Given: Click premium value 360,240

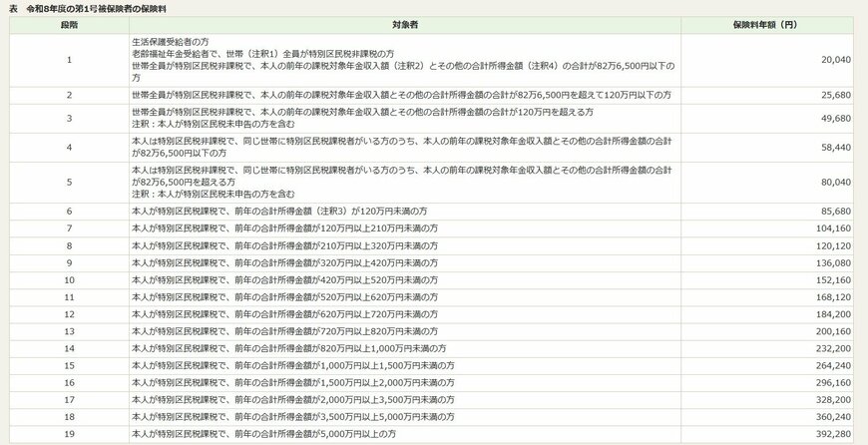Looking at the screenshot, I should pos(834,417).
